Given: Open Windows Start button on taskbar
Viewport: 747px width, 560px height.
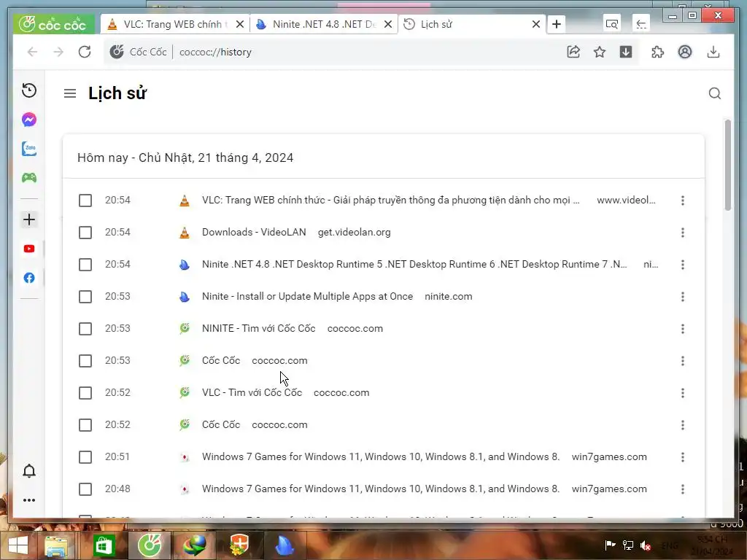Looking at the screenshot, I should (x=18, y=545).
